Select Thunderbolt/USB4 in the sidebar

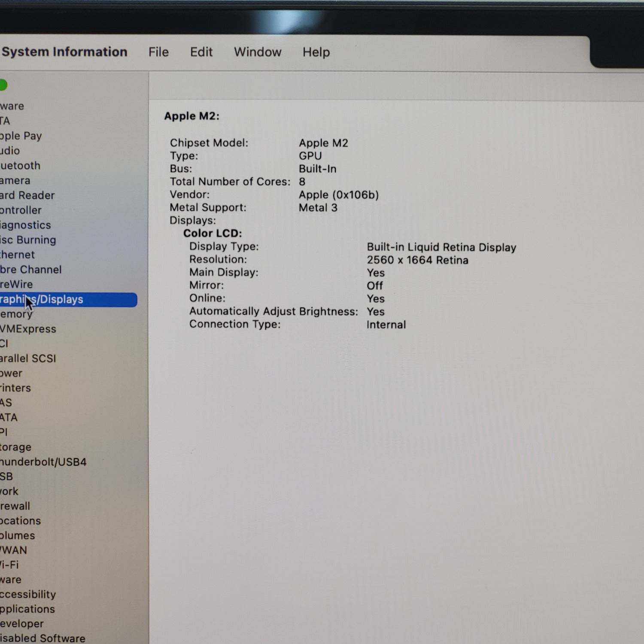(x=43, y=462)
